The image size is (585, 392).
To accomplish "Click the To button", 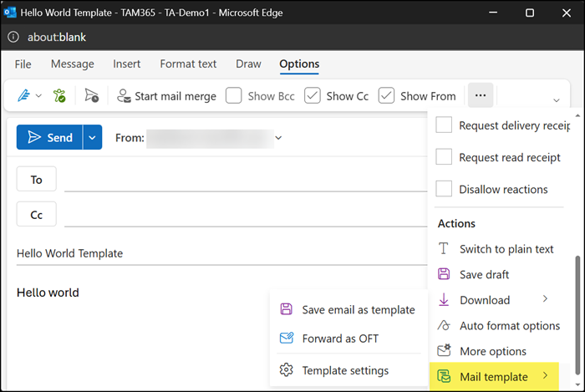I will click(36, 180).
